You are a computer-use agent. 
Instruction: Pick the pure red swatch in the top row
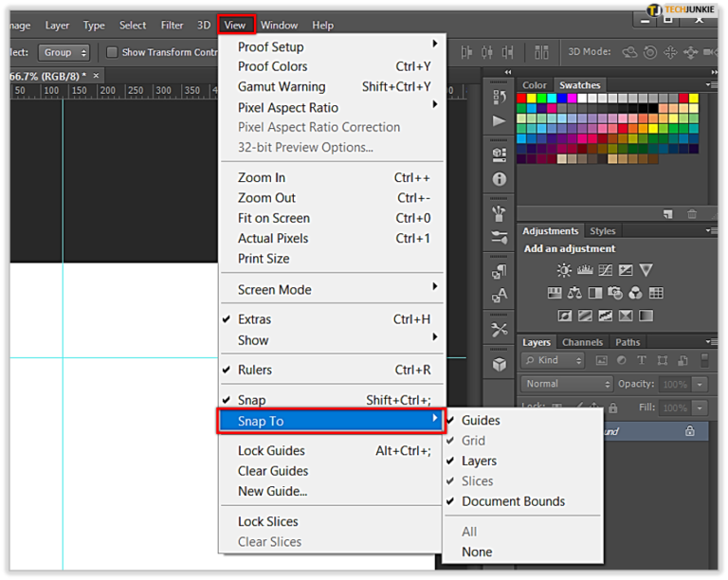pyautogui.click(x=521, y=98)
